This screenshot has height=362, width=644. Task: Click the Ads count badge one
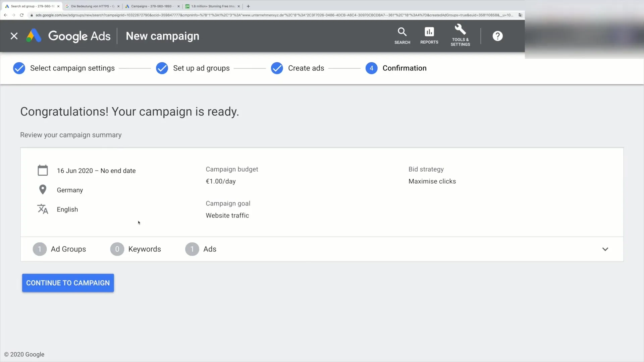(x=192, y=249)
